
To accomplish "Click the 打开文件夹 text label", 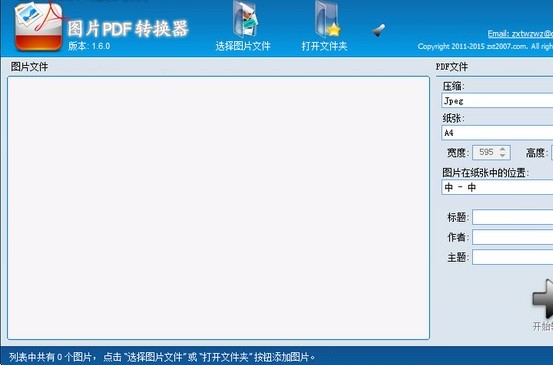I will [x=324, y=46].
